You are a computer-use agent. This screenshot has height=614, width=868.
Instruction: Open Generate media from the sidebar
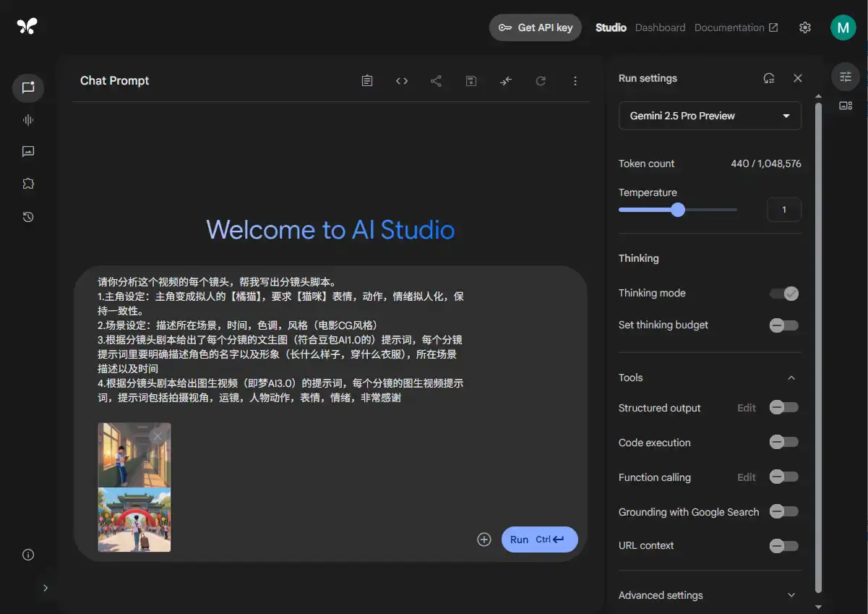click(27, 151)
